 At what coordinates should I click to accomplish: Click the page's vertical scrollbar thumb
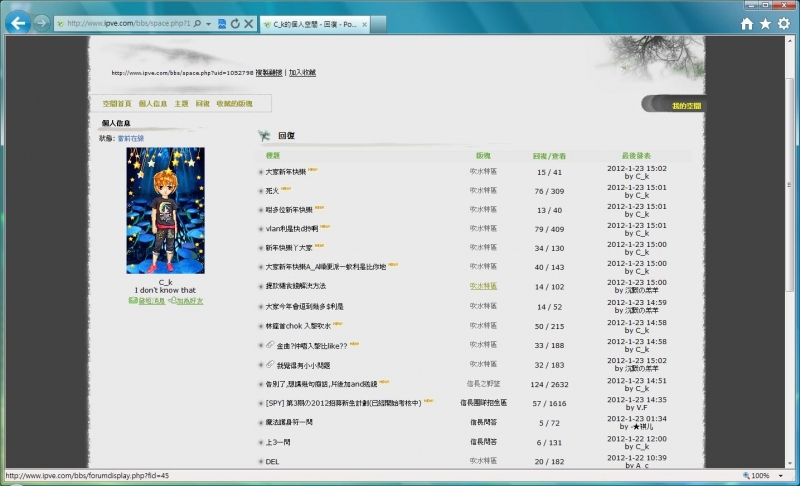point(789,185)
